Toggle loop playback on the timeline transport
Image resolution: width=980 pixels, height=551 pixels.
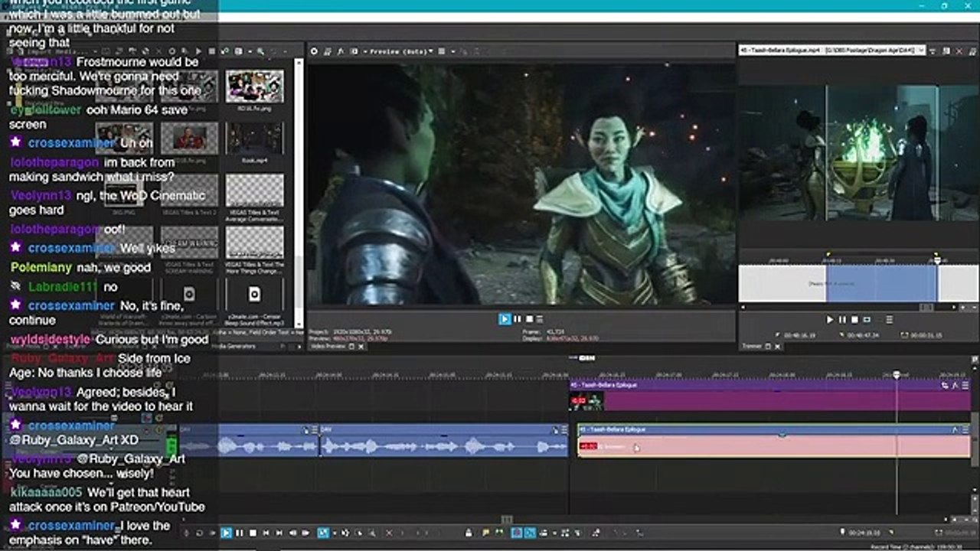(200, 533)
